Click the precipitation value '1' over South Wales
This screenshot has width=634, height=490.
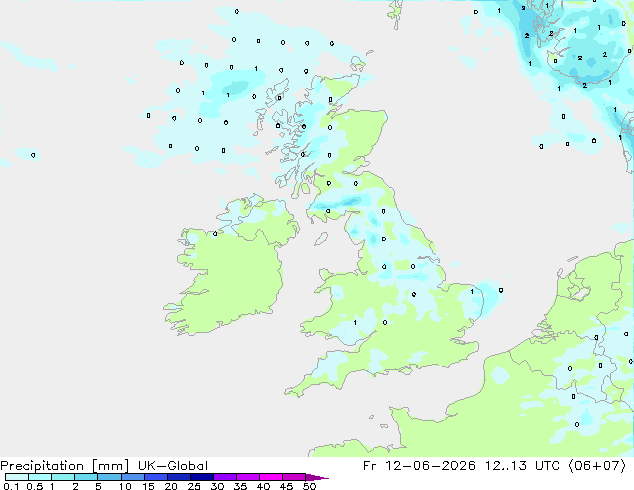click(x=355, y=322)
